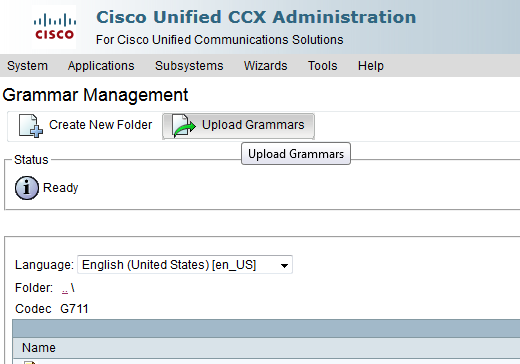Follow the parent folder ".." link
This screenshot has height=364, width=520.
coord(65,288)
